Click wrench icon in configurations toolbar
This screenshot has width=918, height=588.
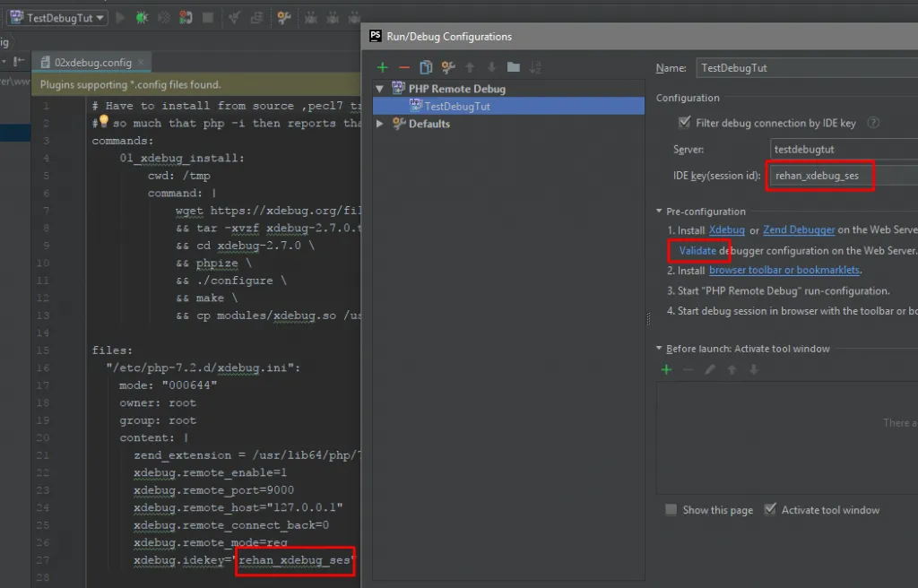(x=448, y=67)
